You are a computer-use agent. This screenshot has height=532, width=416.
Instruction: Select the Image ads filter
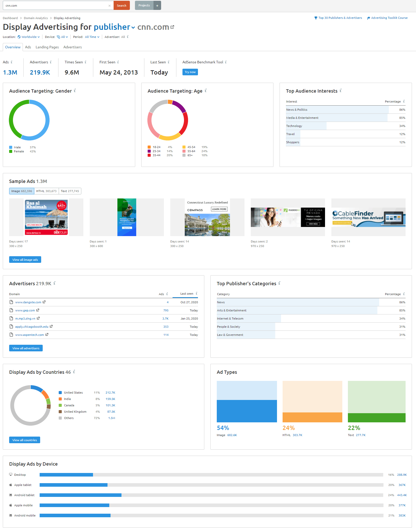22,191
